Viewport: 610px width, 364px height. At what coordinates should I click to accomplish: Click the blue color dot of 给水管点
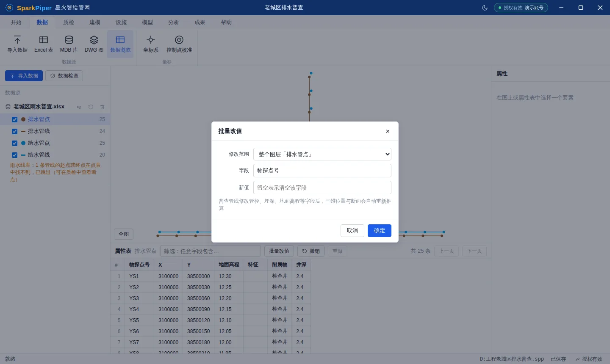point(23,143)
